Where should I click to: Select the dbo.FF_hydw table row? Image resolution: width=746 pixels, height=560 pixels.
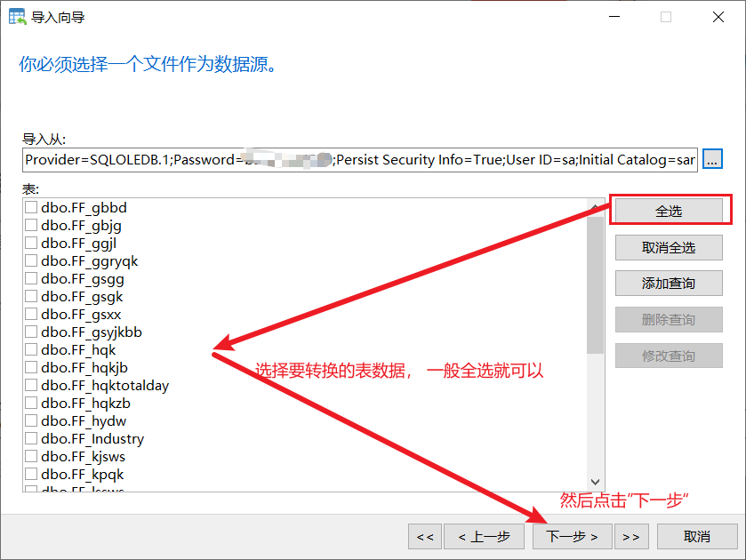click(x=84, y=421)
